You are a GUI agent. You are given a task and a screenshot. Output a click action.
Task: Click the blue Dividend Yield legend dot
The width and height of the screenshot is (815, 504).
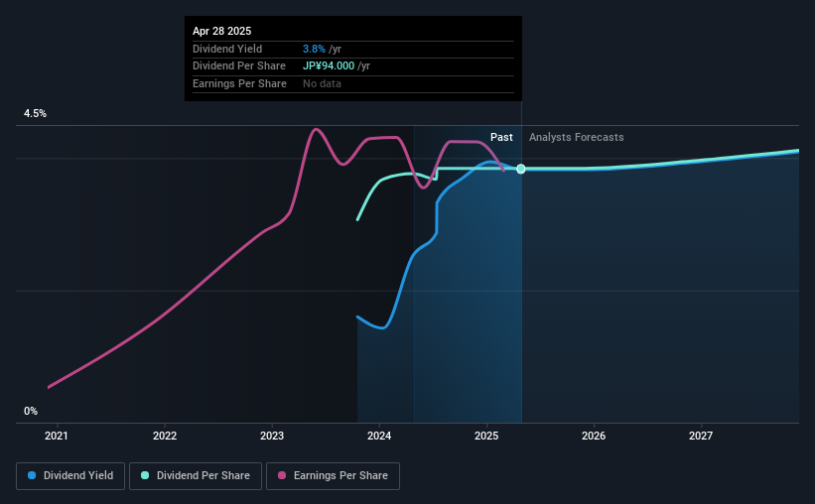(32, 475)
